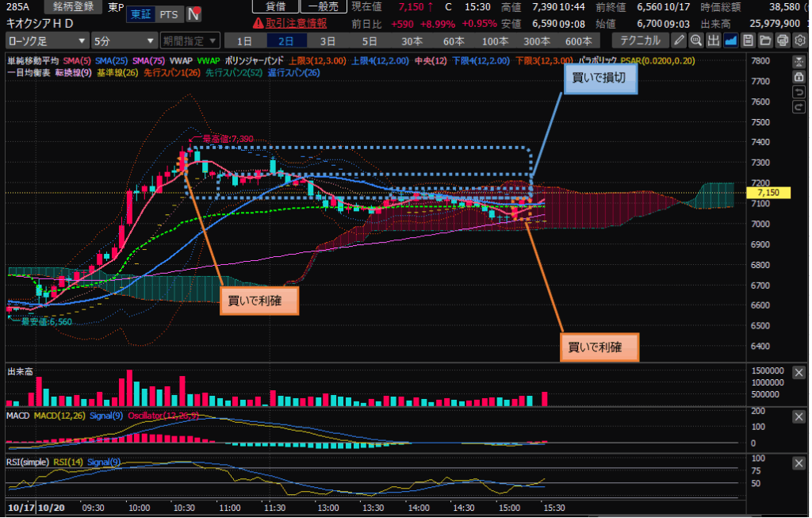The image size is (812, 518).
Task: Open the ローソク足 chart type dropdown
Action: pyautogui.click(x=47, y=40)
